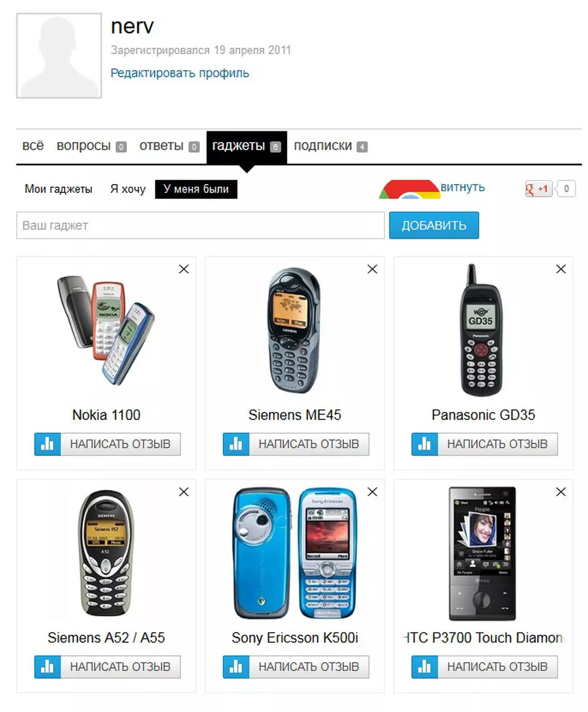This screenshot has width=588, height=712.
Task: Click the Google +1 icon
Action: click(x=538, y=189)
